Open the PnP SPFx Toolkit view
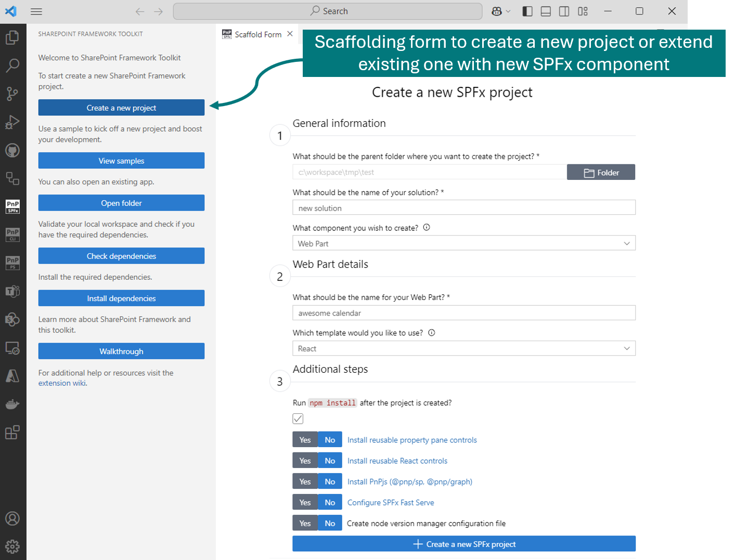The image size is (748, 560). [12, 206]
